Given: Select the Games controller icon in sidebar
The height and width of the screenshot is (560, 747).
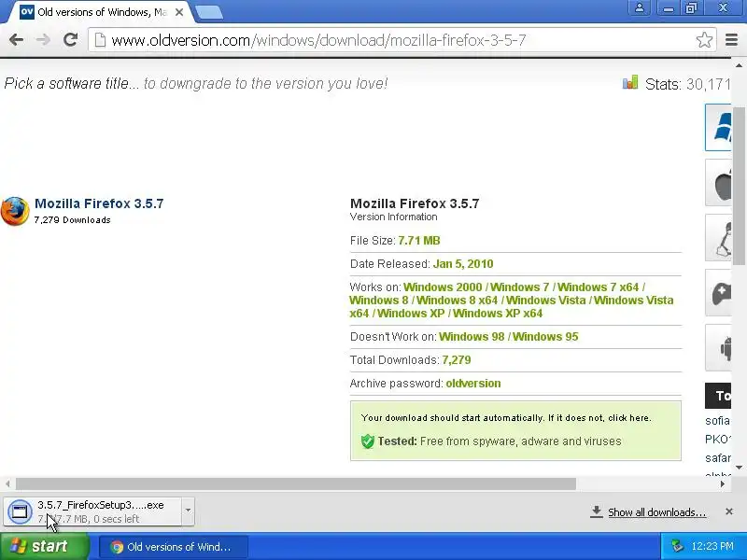Looking at the screenshot, I should (718, 292).
